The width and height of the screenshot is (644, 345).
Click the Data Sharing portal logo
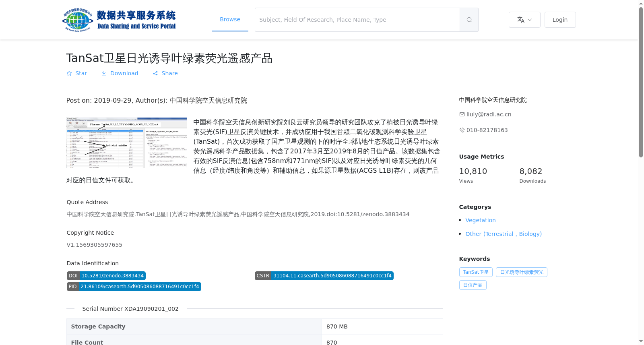[x=119, y=20]
